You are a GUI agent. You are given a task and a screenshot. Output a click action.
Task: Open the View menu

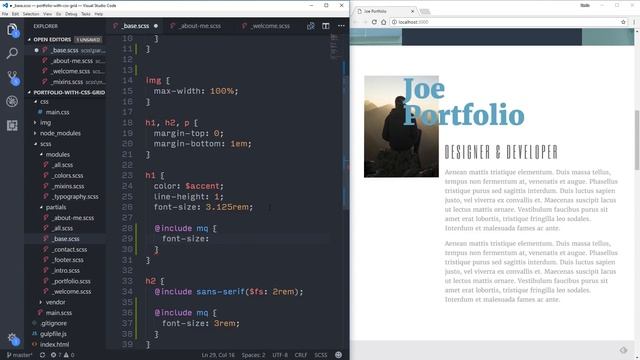(48, 14)
